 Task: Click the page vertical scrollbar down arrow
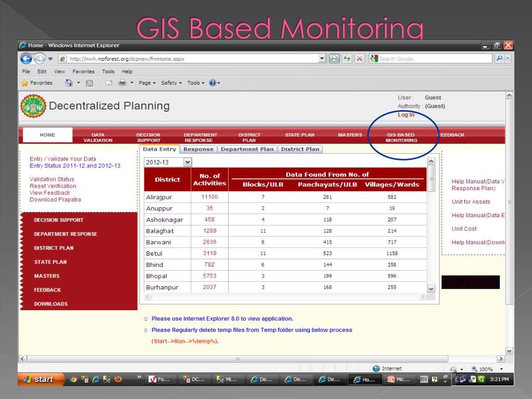pyautogui.click(x=509, y=351)
